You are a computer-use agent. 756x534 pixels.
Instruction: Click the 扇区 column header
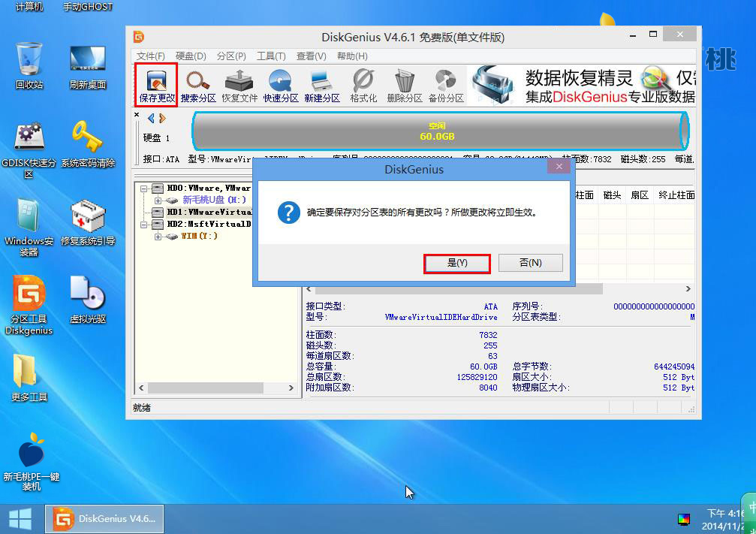tap(640, 195)
